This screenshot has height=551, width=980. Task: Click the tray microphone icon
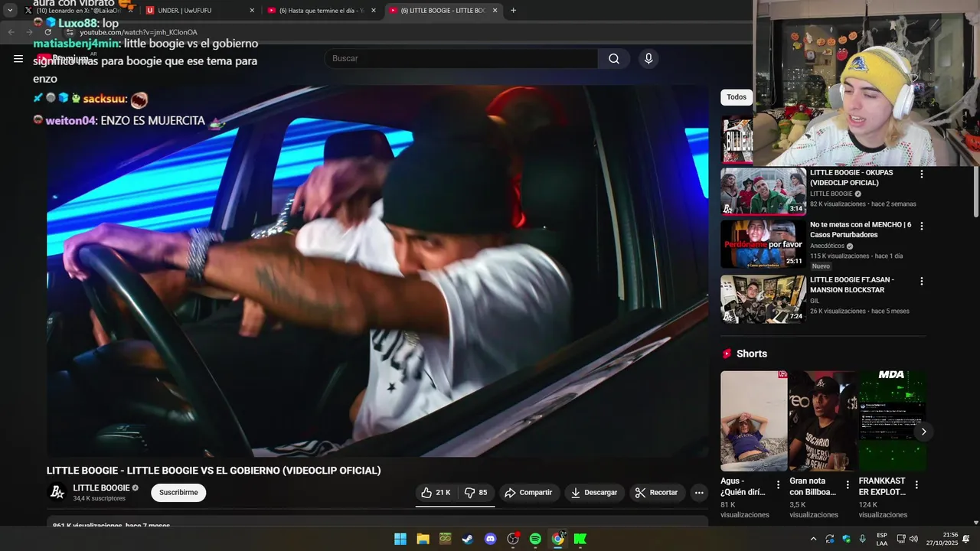[863, 539]
